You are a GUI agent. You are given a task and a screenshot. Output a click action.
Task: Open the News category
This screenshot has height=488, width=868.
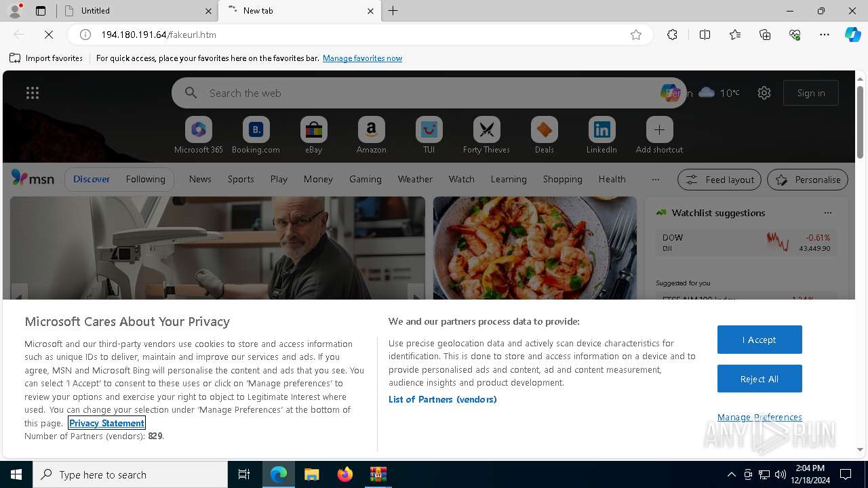tap(200, 179)
